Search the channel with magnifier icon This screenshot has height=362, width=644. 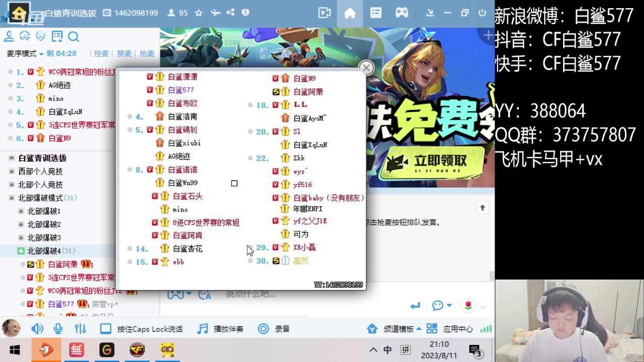click(x=73, y=36)
